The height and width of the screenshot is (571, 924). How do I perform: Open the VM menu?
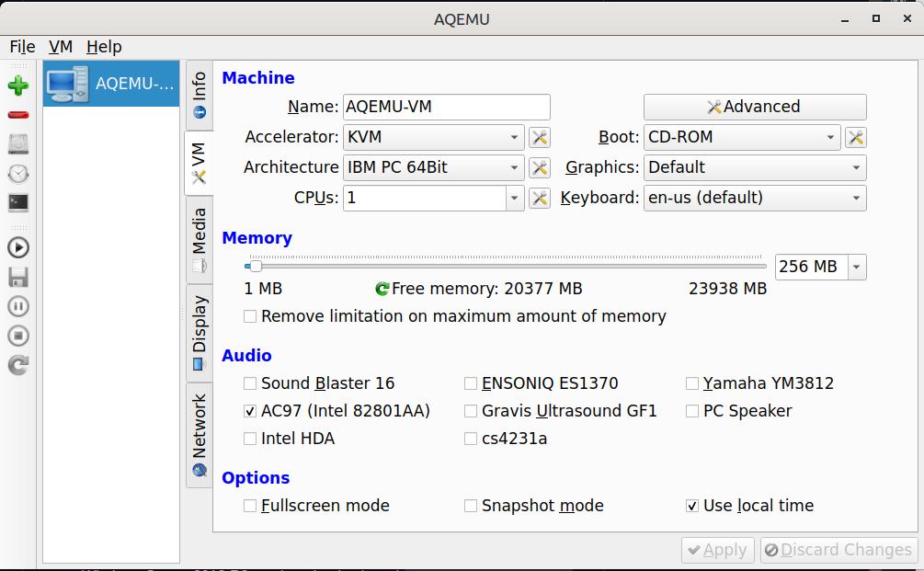(x=61, y=47)
